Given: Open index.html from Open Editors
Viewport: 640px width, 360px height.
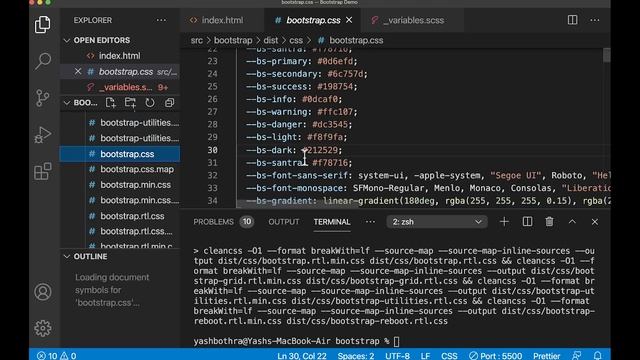Looking at the screenshot, I should tap(120, 56).
